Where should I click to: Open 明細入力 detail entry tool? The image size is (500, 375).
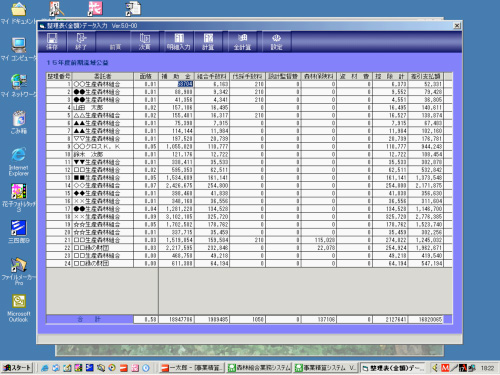coord(179,41)
